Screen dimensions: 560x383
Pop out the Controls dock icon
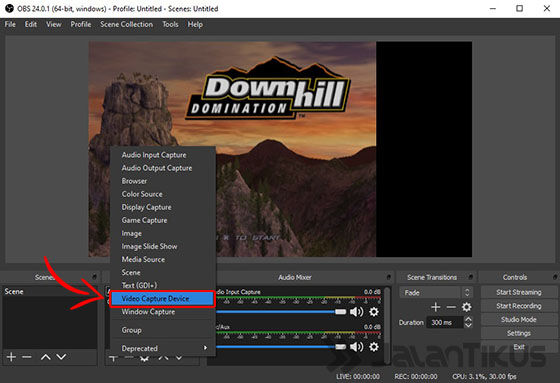point(555,277)
